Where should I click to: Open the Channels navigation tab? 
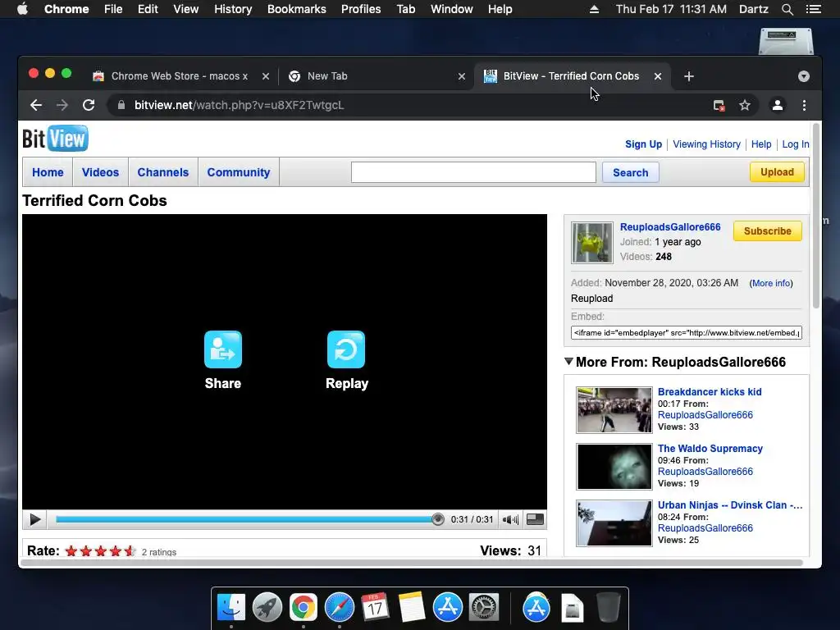click(x=163, y=172)
